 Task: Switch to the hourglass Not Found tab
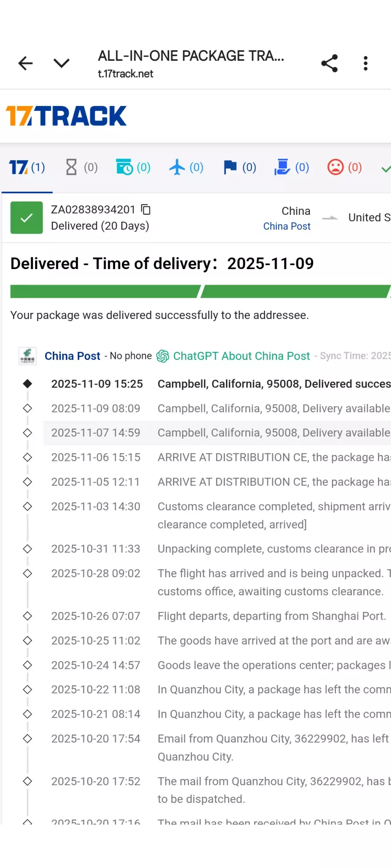pos(81,168)
